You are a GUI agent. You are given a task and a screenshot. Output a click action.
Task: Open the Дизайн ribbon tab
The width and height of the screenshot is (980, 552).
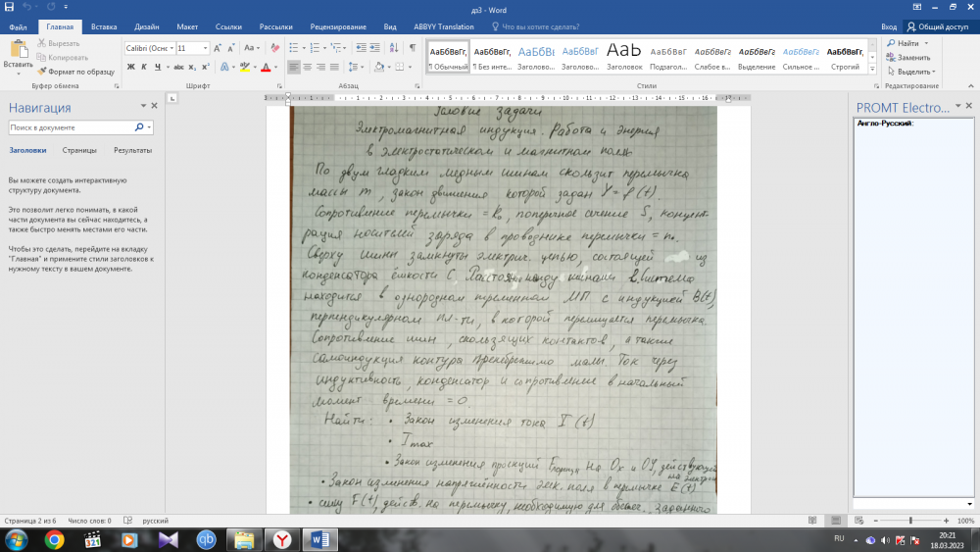pos(147,26)
